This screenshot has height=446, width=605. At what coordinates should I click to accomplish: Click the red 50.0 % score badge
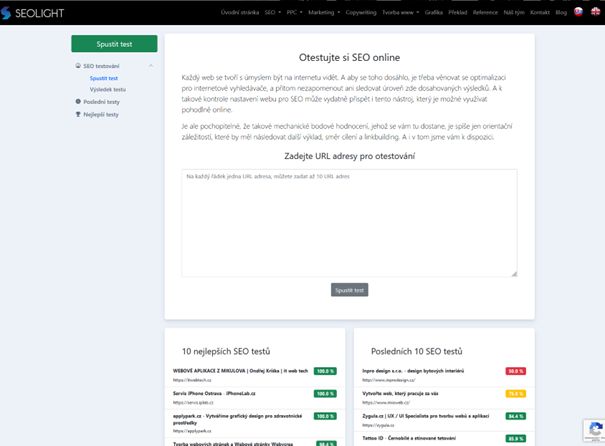click(x=515, y=371)
